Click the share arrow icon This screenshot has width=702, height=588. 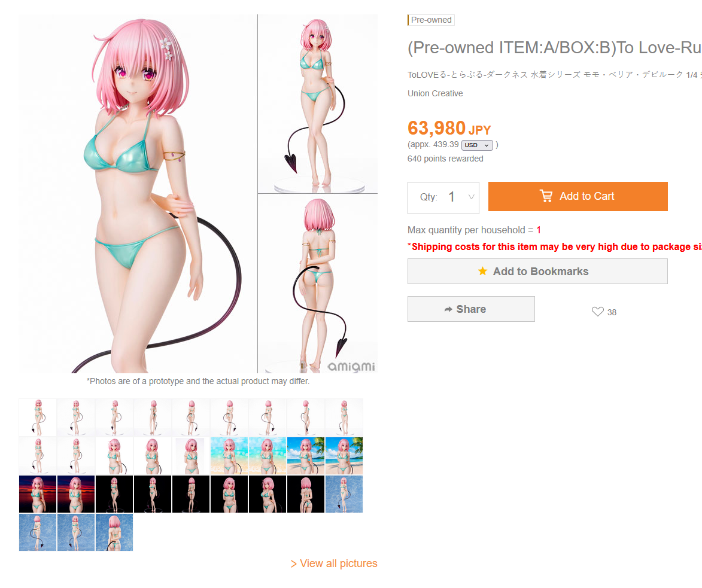coord(448,309)
